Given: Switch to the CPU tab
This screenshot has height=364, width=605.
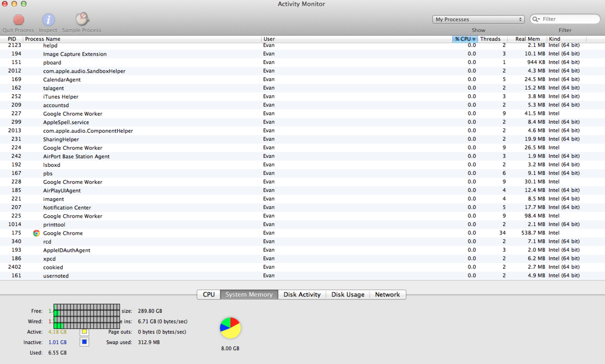Looking at the screenshot, I should [x=209, y=295].
